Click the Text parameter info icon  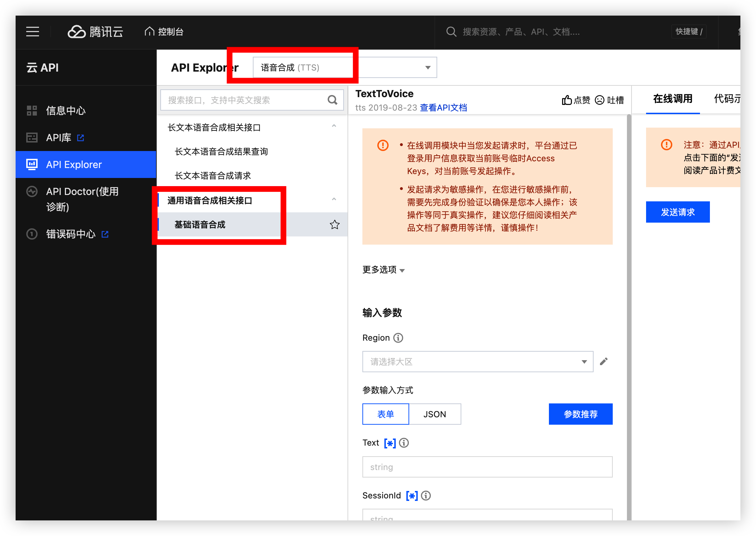(404, 443)
